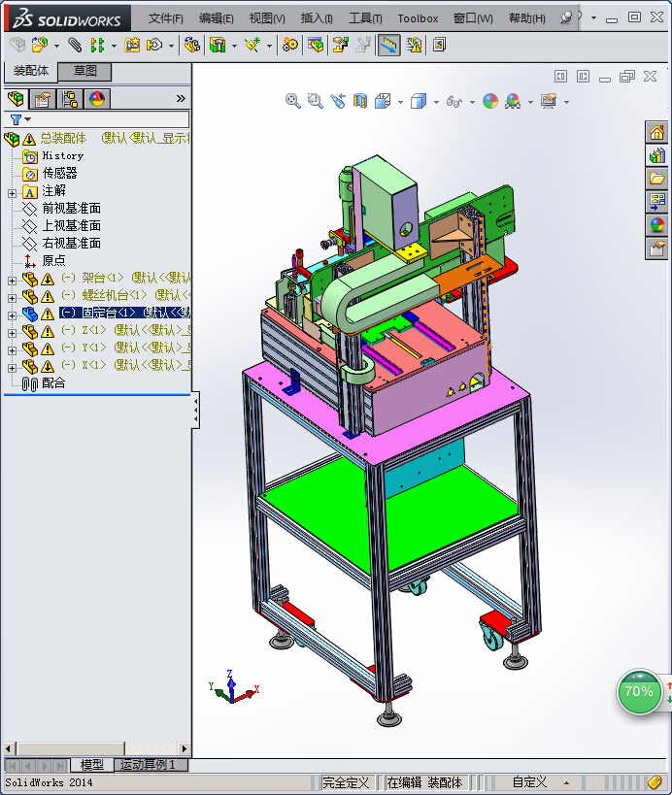Click the Update SpeedPak icon
Image resolution: width=672 pixels, height=795 pixels.
point(414,45)
